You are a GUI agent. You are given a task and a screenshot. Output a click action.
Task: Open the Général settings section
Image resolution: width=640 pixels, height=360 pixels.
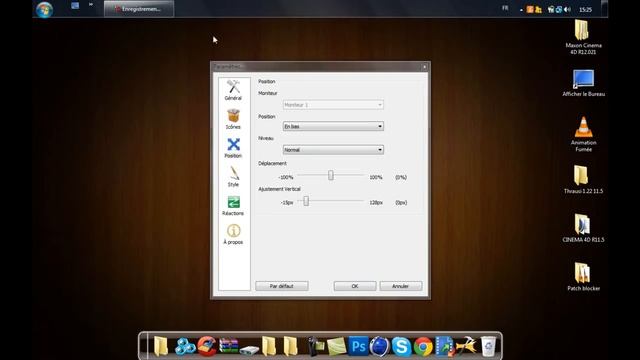point(233,90)
